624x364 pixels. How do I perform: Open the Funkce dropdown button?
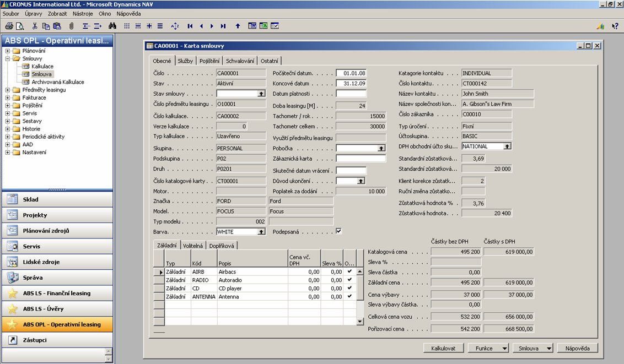point(488,348)
